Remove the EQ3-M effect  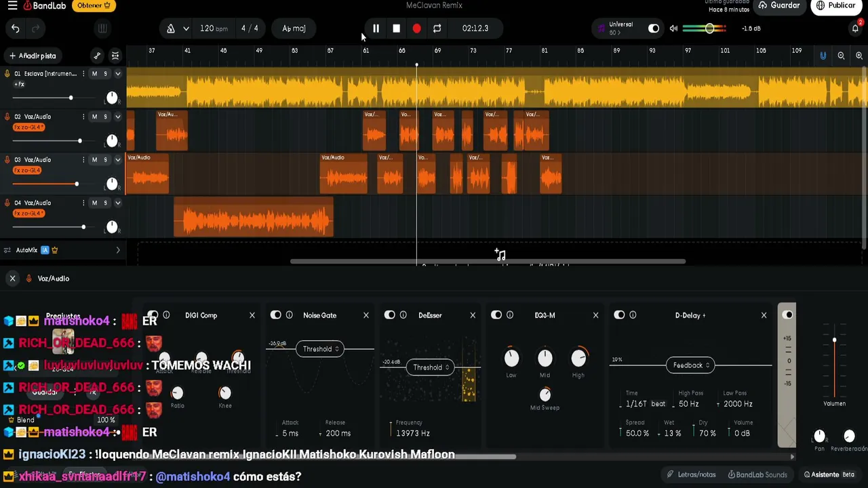pos(595,315)
